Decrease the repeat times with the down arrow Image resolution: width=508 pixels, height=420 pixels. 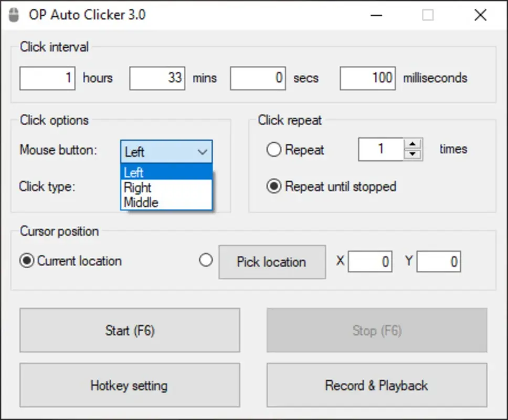point(414,154)
